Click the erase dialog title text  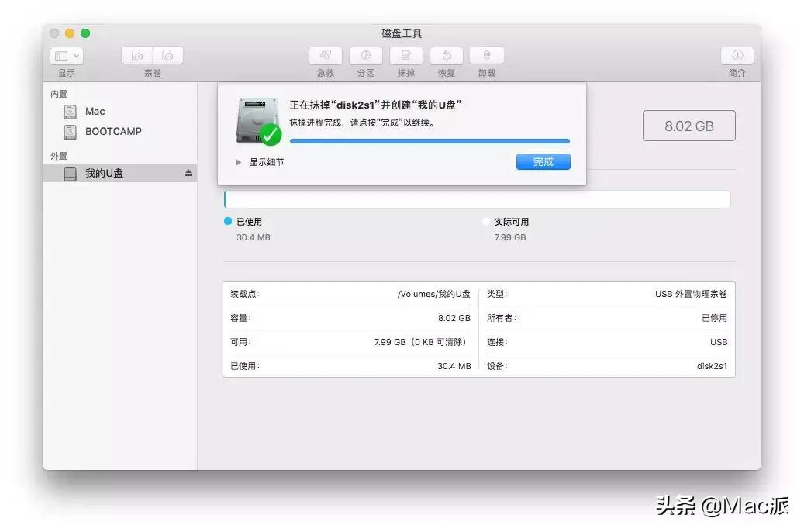pyautogui.click(x=375, y=105)
